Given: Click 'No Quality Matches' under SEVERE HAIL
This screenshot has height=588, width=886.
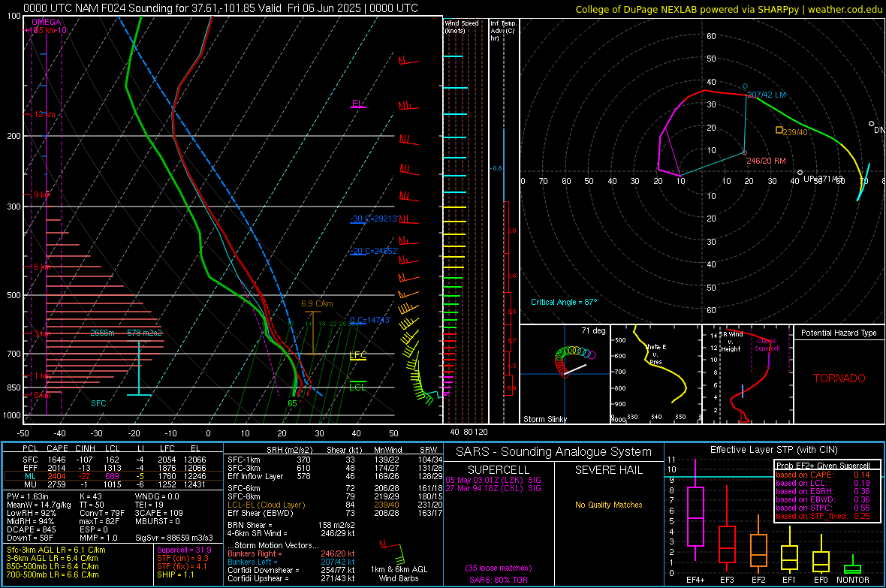Looking at the screenshot, I should (608, 505).
